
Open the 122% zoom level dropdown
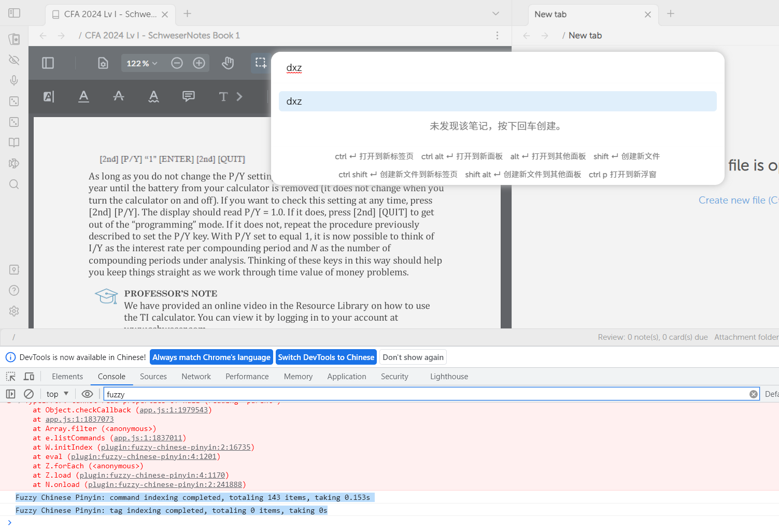[x=141, y=63]
